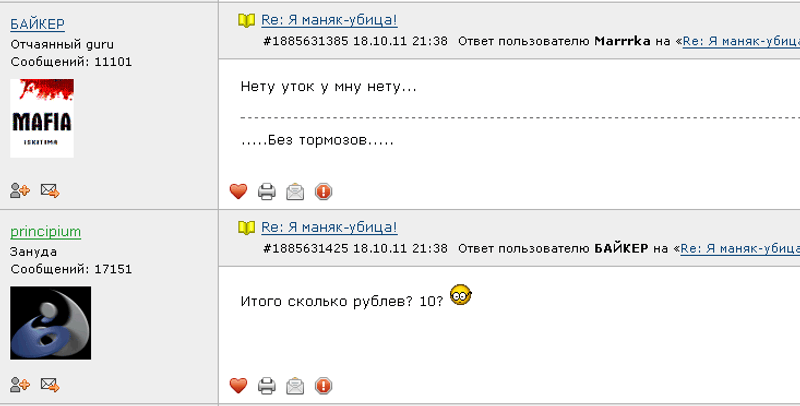
Task: Follow replied-to link after 'Marrrka на'
Action: (740, 42)
